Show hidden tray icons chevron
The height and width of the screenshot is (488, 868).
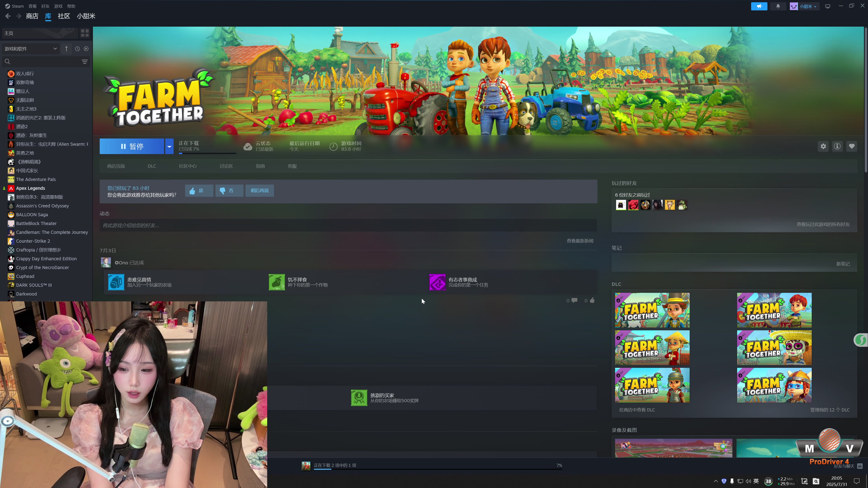tap(716, 481)
